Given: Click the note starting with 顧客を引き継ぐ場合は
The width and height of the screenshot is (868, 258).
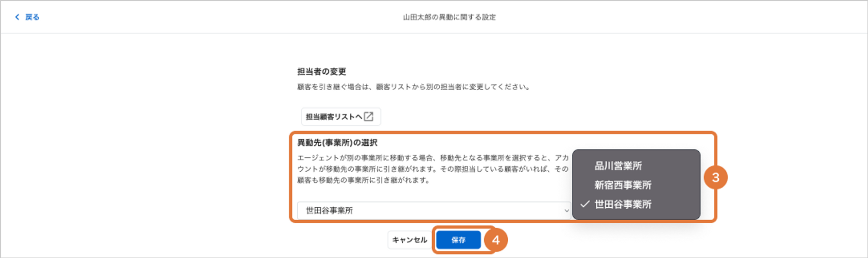Looking at the screenshot, I should pos(414,87).
